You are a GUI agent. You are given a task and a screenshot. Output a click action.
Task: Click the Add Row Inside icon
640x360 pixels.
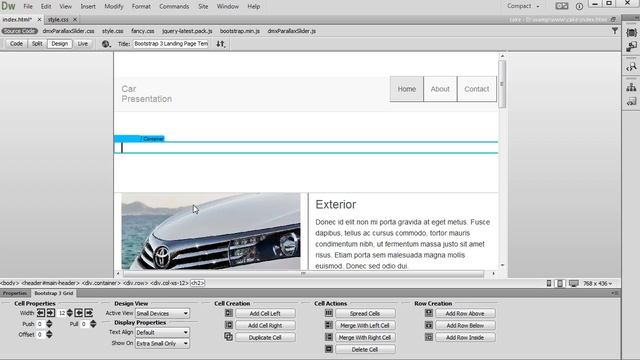pos(429,337)
